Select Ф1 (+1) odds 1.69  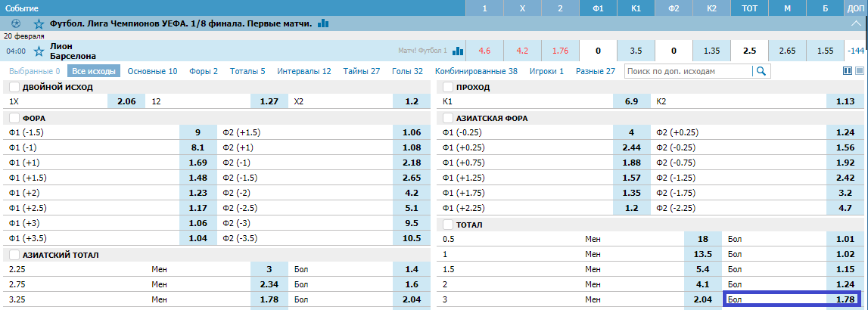[198, 163]
